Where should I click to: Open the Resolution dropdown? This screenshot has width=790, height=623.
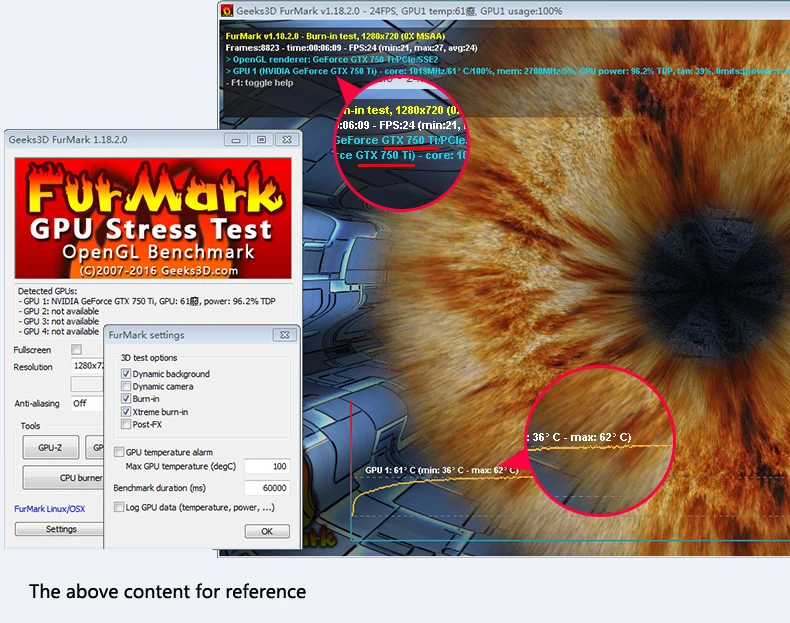[x=88, y=366]
